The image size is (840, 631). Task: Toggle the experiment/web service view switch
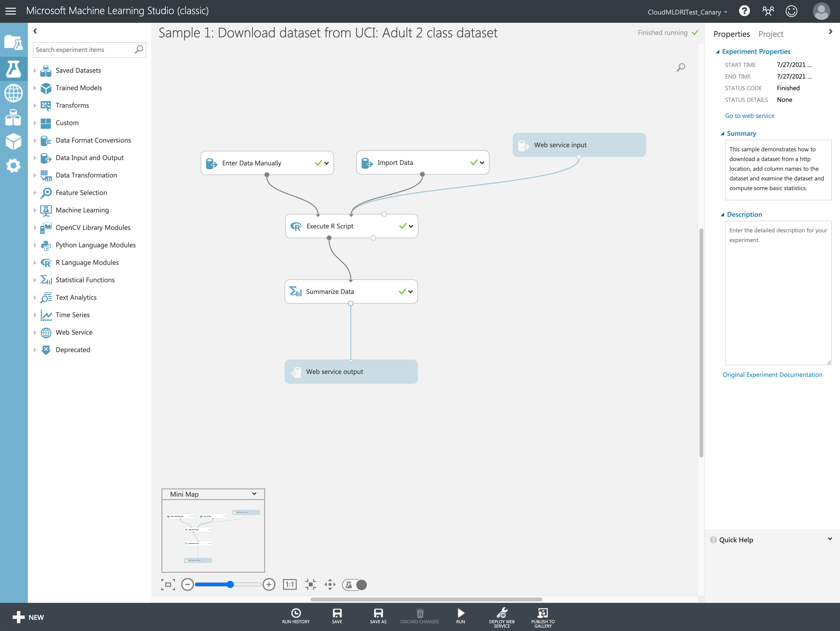[x=355, y=584]
